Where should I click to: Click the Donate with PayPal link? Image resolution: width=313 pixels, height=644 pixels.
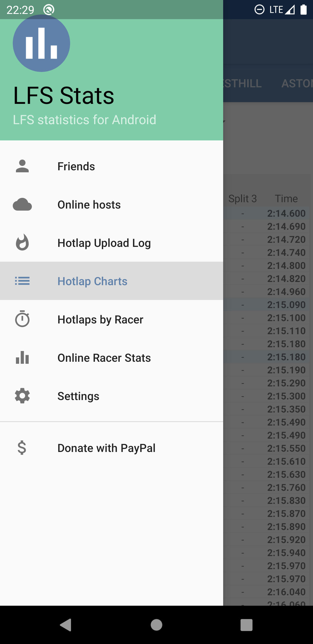[x=106, y=448]
